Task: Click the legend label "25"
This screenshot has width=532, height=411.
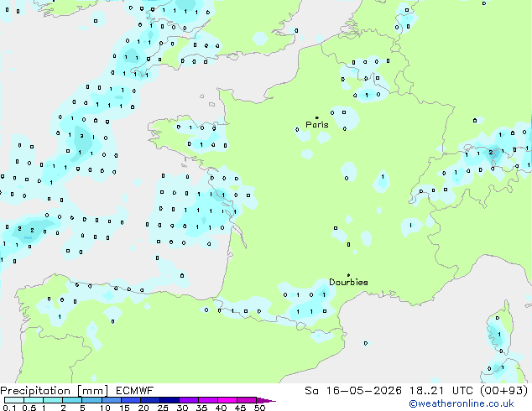Action: click(x=163, y=408)
